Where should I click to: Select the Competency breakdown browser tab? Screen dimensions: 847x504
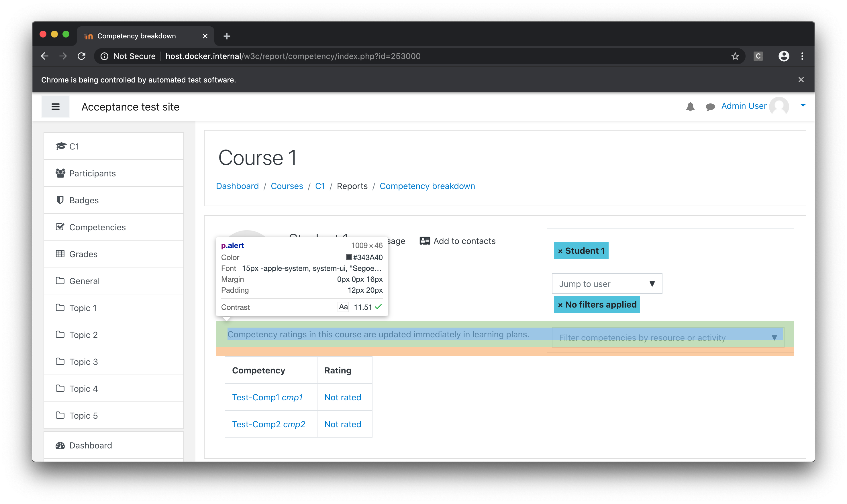145,36
